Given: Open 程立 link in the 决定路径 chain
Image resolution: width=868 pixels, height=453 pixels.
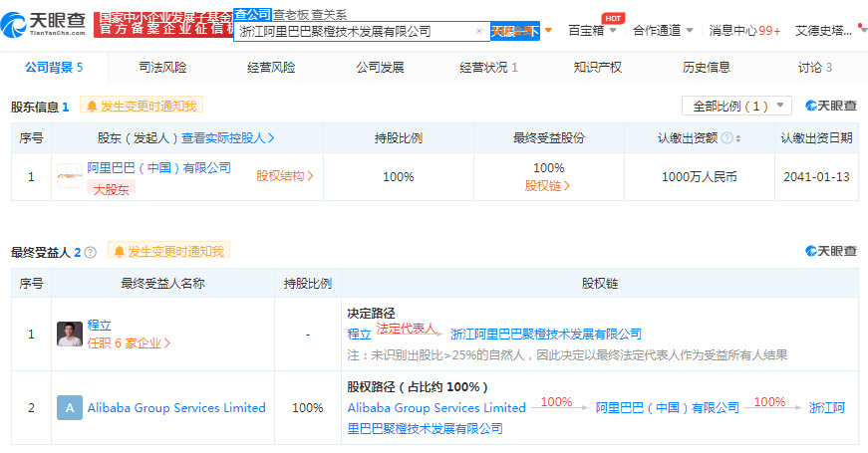Looking at the screenshot, I should [359, 335].
